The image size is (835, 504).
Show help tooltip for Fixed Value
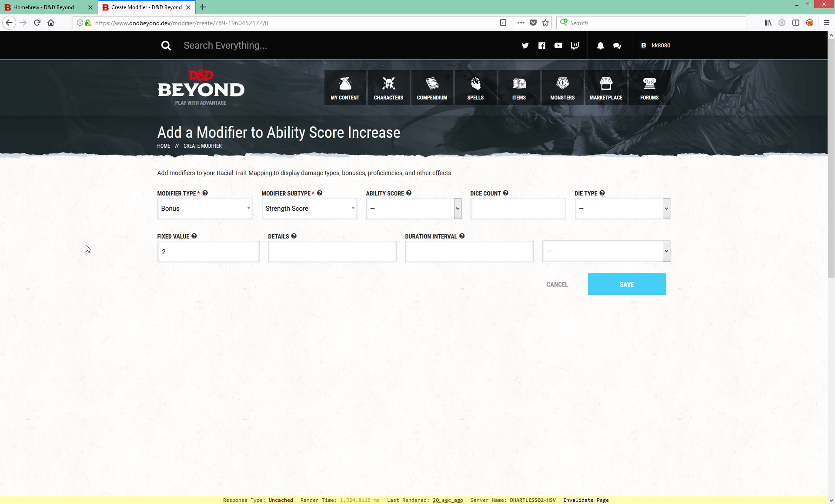[194, 236]
